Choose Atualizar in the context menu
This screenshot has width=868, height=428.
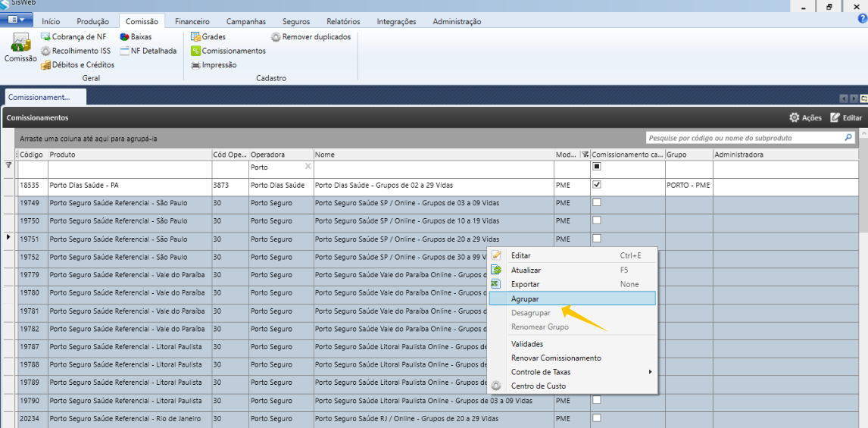coord(573,270)
